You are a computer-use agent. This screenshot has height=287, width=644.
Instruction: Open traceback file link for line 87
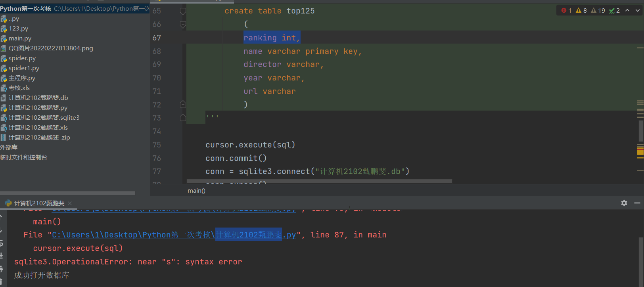click(173, 235)
